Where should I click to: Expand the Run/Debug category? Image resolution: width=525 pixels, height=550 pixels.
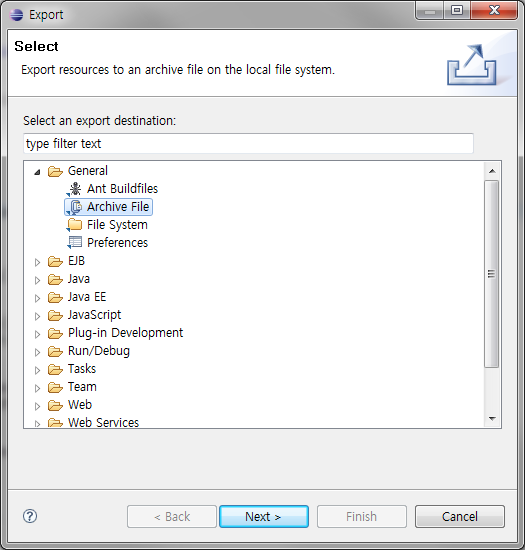[x=37, y=352]
